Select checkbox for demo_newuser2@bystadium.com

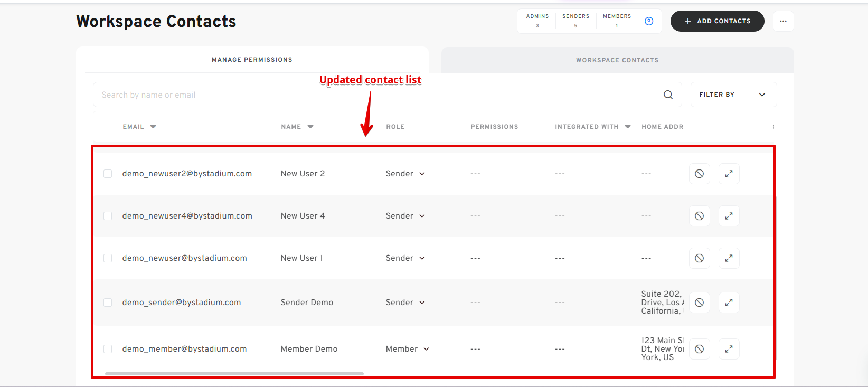point(108,174)
